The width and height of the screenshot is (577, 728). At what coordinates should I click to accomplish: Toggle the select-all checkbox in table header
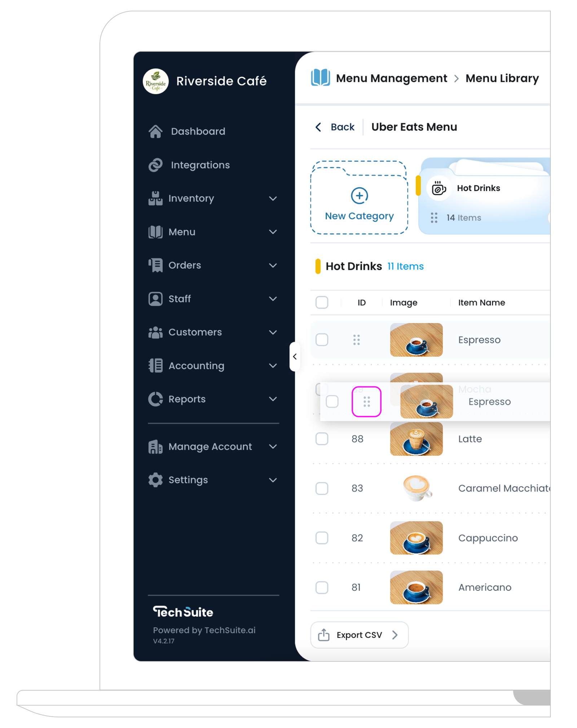(322, 302)
